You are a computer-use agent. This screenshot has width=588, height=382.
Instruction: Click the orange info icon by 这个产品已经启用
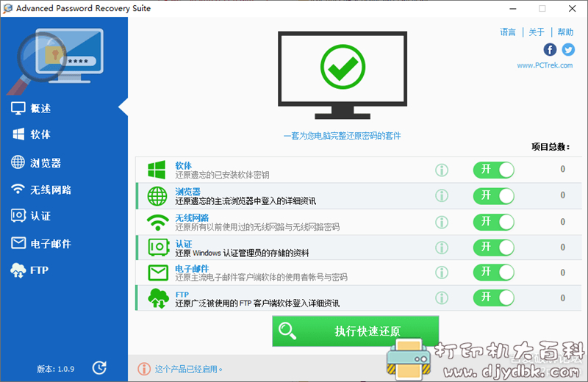tap(144, 369)
